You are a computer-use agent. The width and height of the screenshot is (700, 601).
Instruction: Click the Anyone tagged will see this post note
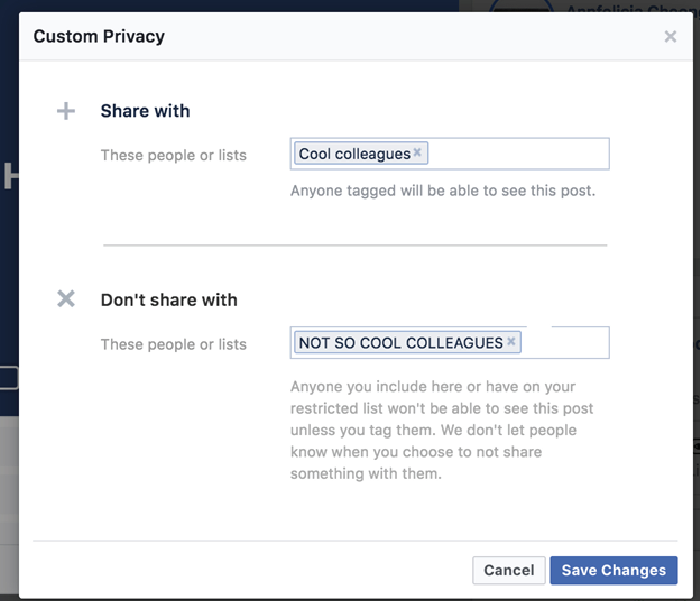coord(443,191)
